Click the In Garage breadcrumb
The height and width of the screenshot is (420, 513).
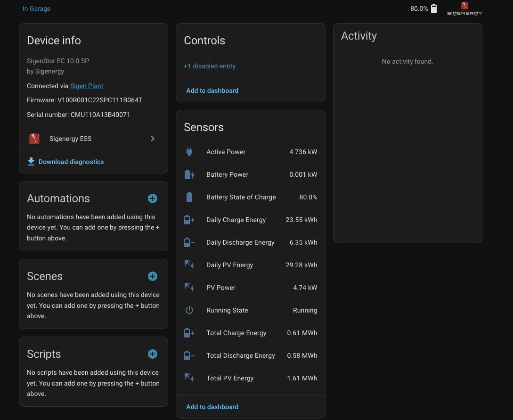tap(36, 8)
